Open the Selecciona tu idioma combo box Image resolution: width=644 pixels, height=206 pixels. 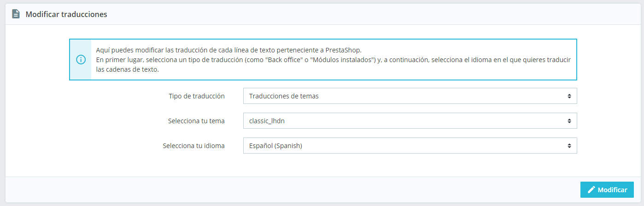(x=410, y=146)
